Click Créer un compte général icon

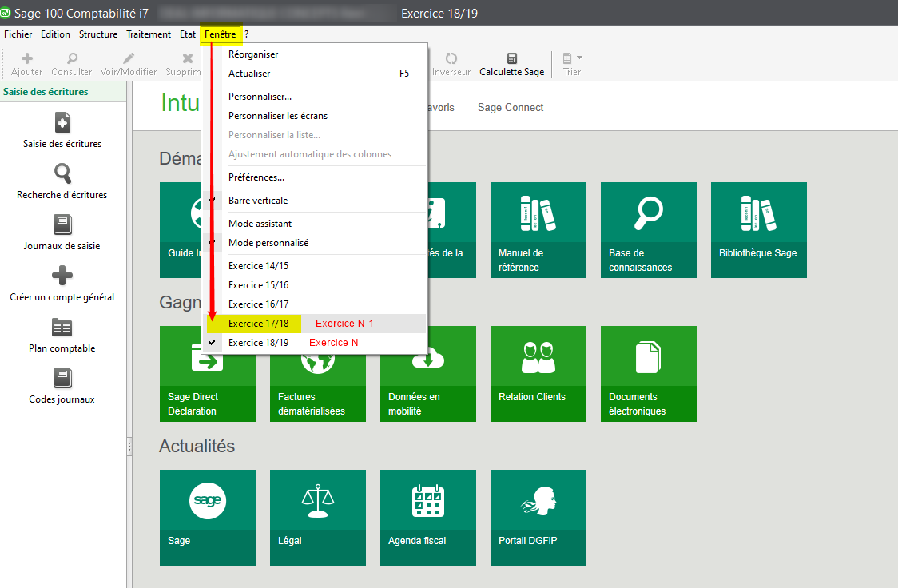pyautogui.click(x=62, y=276)
